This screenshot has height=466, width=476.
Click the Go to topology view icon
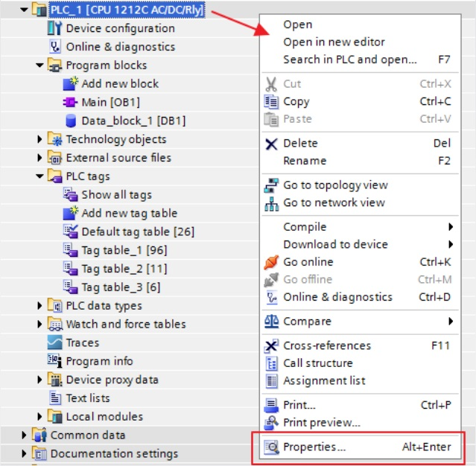(x=271, y=185)
